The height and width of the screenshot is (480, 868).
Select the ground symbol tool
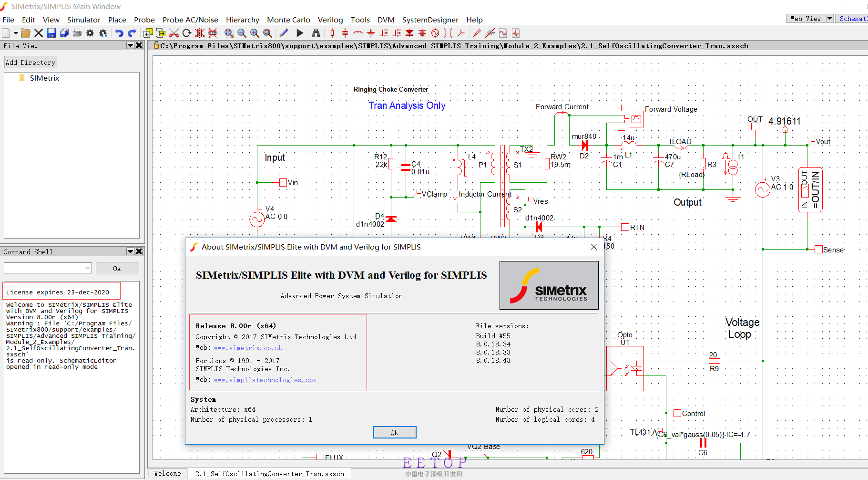tap(371, 33)
